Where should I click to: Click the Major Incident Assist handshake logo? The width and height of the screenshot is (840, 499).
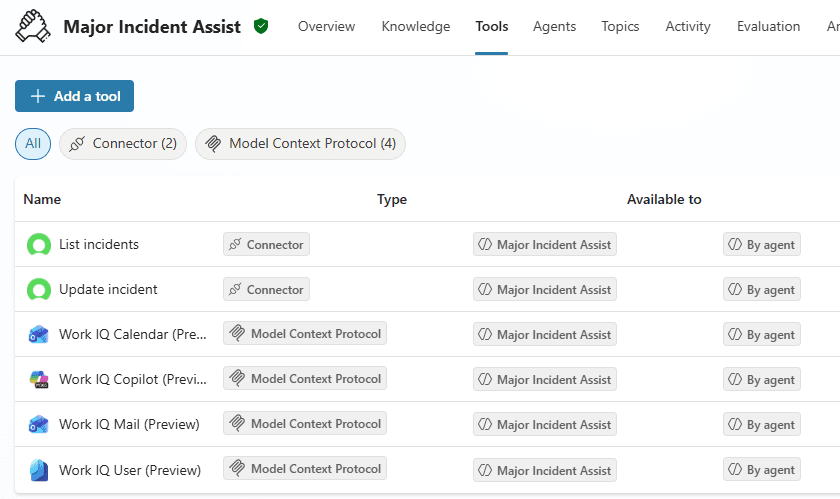point(33,27)
